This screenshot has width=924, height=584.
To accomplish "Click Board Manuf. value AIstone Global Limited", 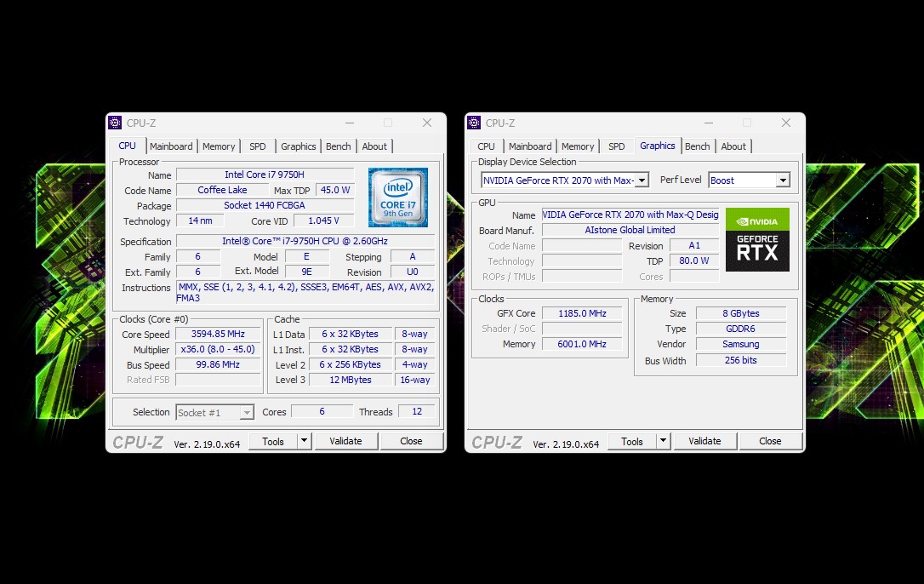I will [x=630, y=230].
